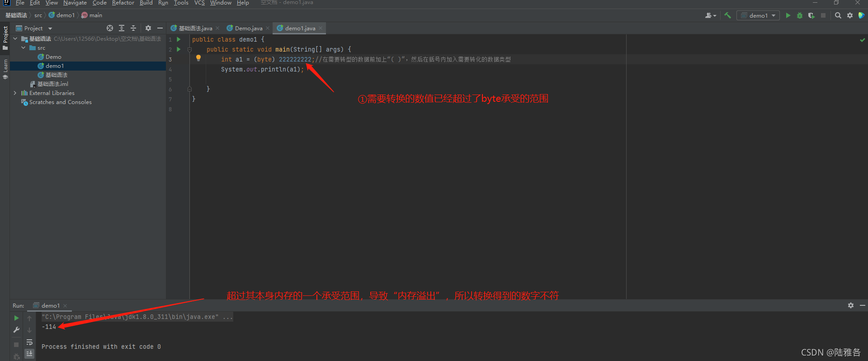
Task: Close the Demo.java tab
Action: (x=268, y=28)
